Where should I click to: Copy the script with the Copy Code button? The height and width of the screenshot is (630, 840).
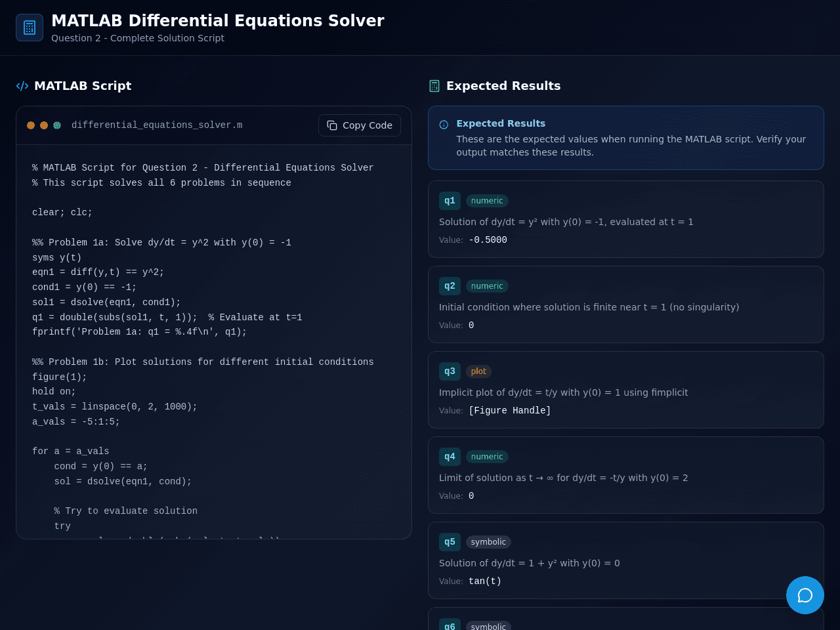point(360,125)
